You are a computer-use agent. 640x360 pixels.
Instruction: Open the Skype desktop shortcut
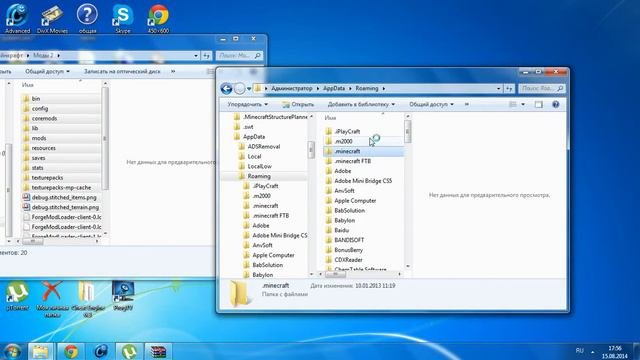pos(122,18)
